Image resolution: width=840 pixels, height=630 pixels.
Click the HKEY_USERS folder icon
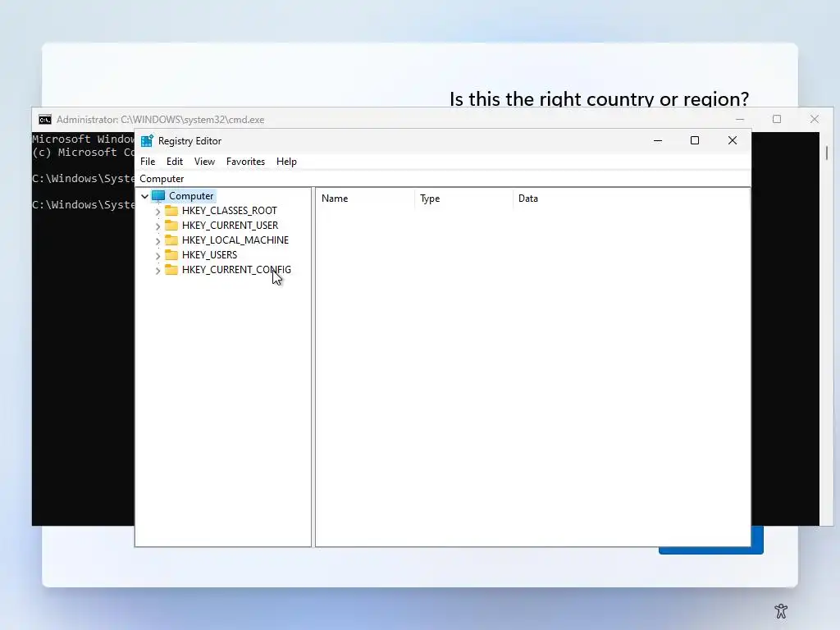pyautogui.click(x=171, y=254)
